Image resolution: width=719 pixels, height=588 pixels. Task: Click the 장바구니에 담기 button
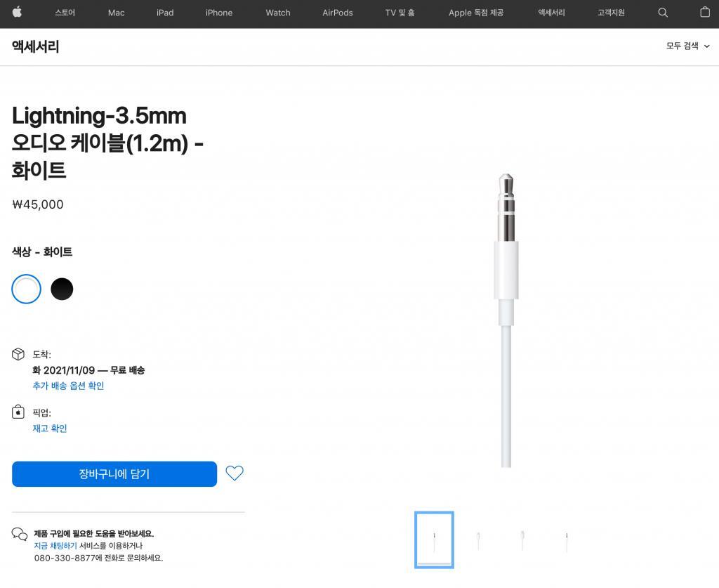pyautogui.click(x=114, y=473)
